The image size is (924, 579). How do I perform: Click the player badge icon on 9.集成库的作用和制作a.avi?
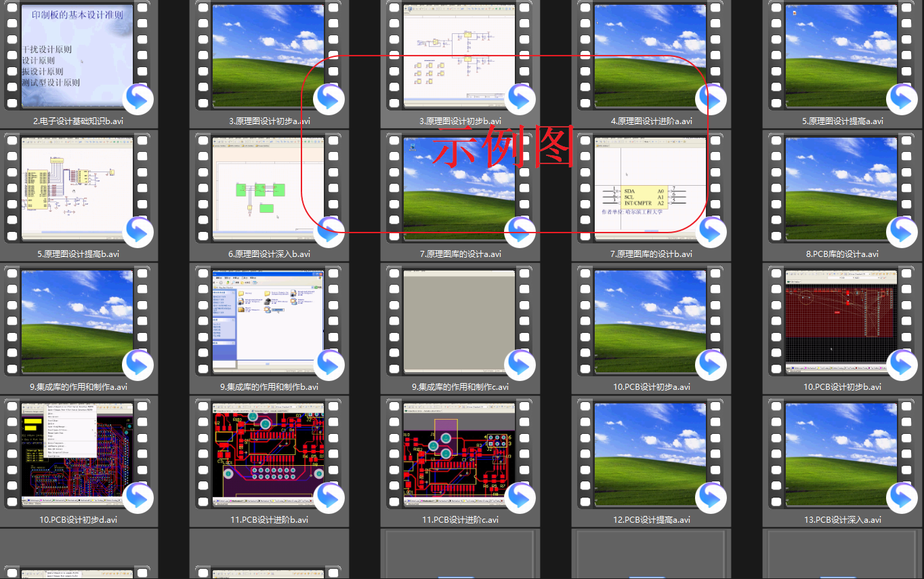(x=138, y=365)
